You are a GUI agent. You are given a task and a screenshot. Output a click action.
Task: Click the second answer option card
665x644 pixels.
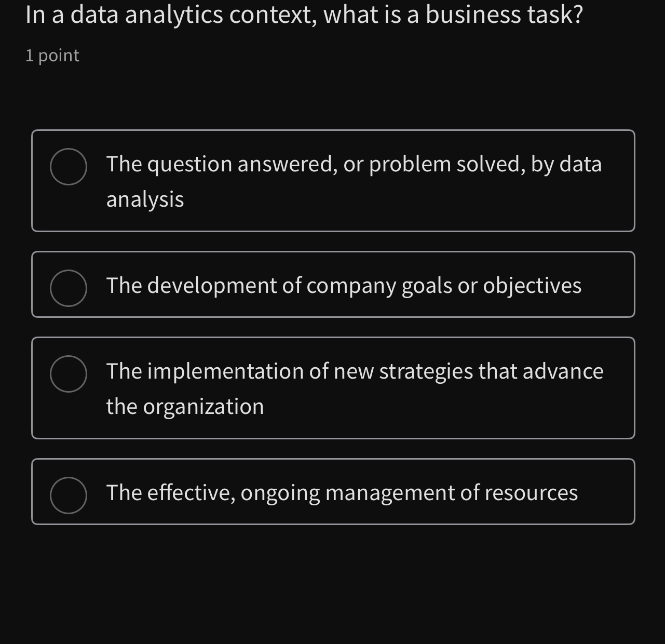(x=333, y=284)
